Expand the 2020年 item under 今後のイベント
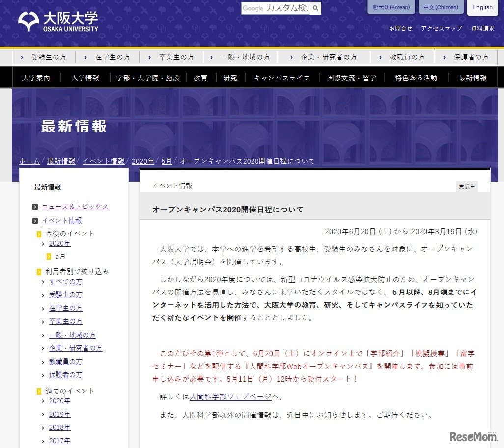Viewport: 504px width, 448px height. [60, 243]
